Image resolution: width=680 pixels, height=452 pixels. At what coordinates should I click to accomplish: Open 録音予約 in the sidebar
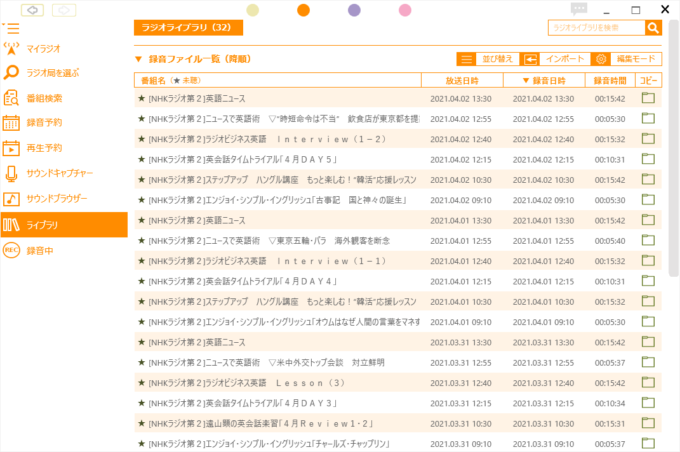[x=43, y=123]
